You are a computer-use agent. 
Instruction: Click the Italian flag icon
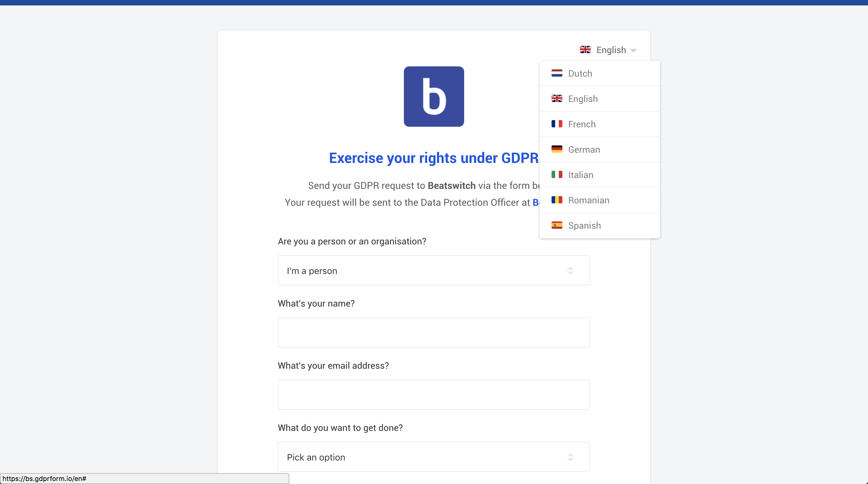(x=557, y=174)
